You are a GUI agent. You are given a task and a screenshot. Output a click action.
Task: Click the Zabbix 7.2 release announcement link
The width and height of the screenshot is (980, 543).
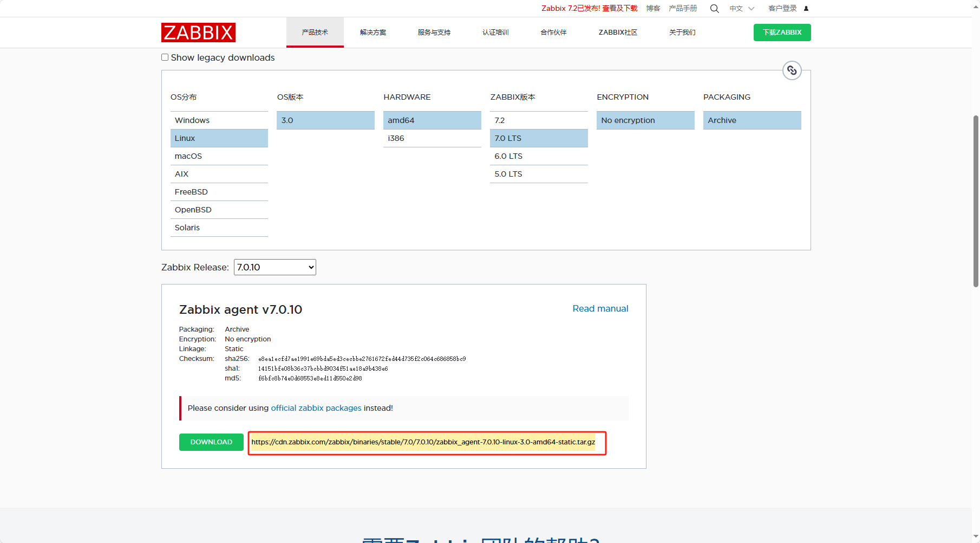coord(590,9)
